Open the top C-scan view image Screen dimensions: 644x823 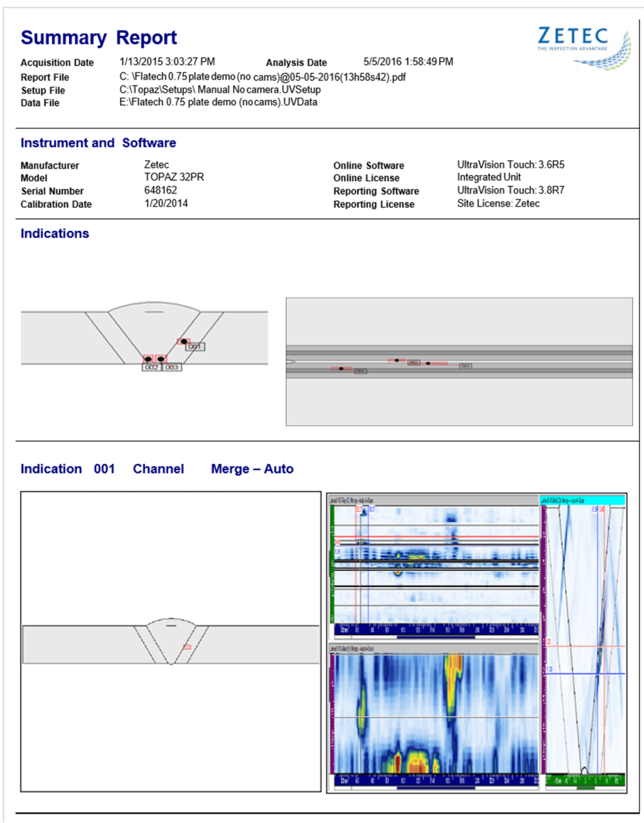(434, 567)
